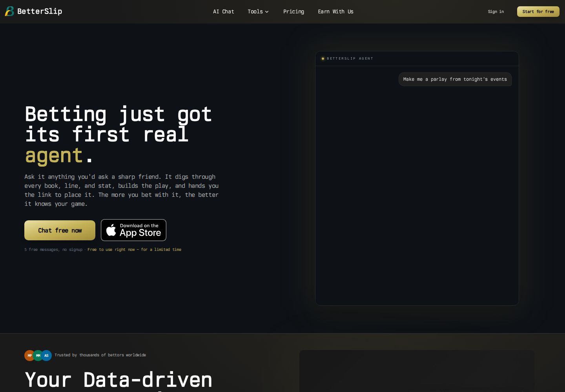The height and width of the screenshot is (392, 565).
Task: Click the MP user avatar
Action: 30,356
